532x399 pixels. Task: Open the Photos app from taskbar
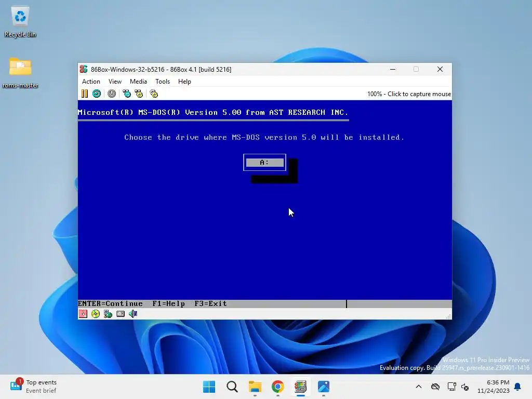pos(324,387)
